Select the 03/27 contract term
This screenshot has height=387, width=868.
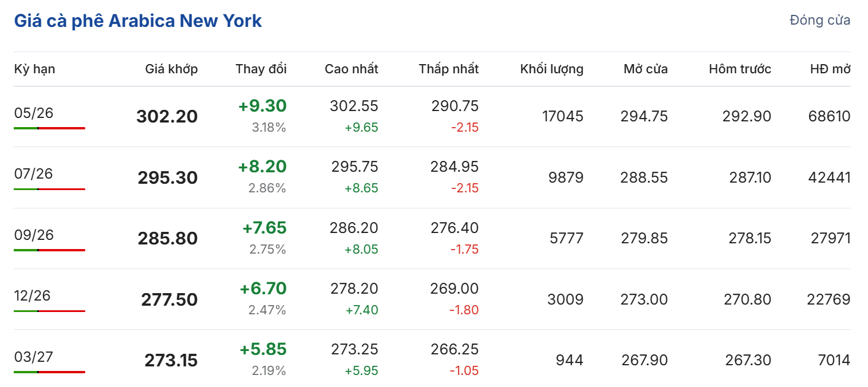pos(34,357)
